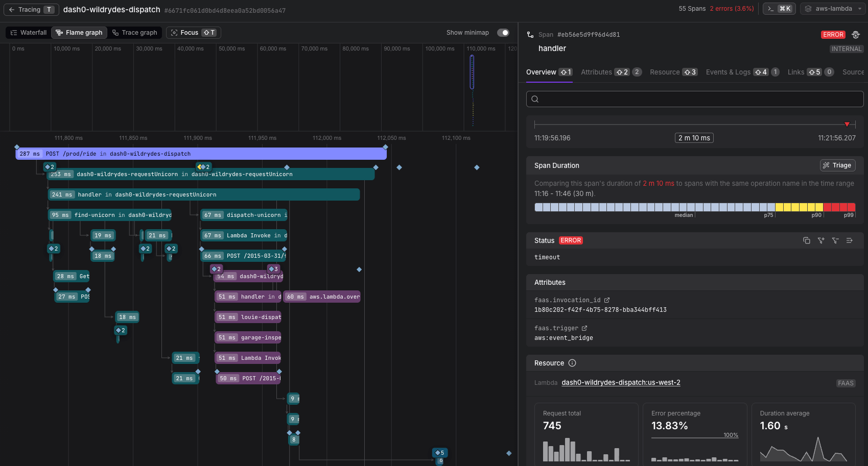Select the 66 ms POST /2015-03-31 span
868x466 pixels.
click(244, 256)
